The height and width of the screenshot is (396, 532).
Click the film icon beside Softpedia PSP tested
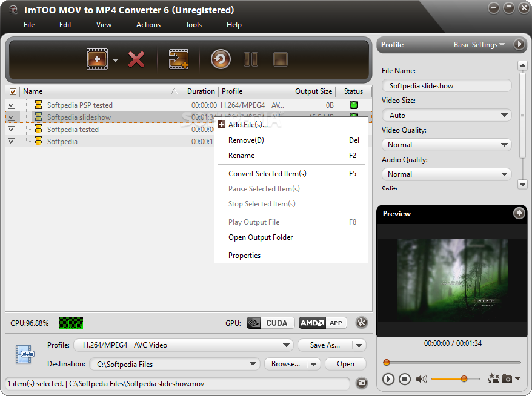[x=39, y=105]
